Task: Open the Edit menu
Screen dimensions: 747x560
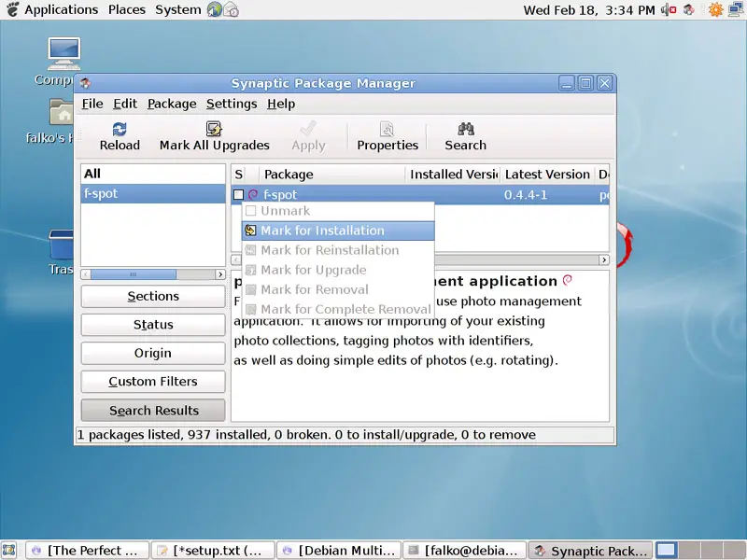Action: click(125, 104)
